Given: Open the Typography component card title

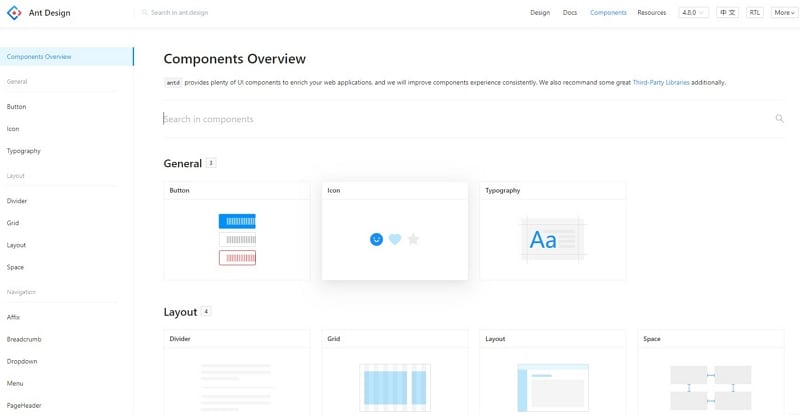Looking at the screenshot, I should (x=503, y=190).
